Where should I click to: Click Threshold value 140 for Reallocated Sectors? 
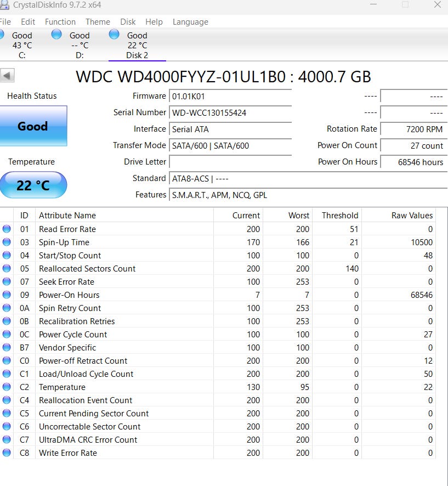tap(352, 269)
